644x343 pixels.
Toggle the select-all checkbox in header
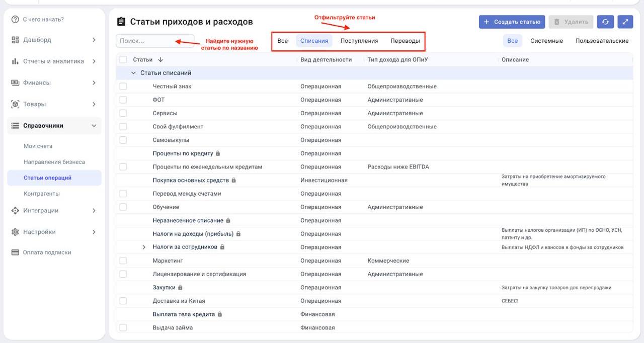pyautogui.click(x=123, y=59)
